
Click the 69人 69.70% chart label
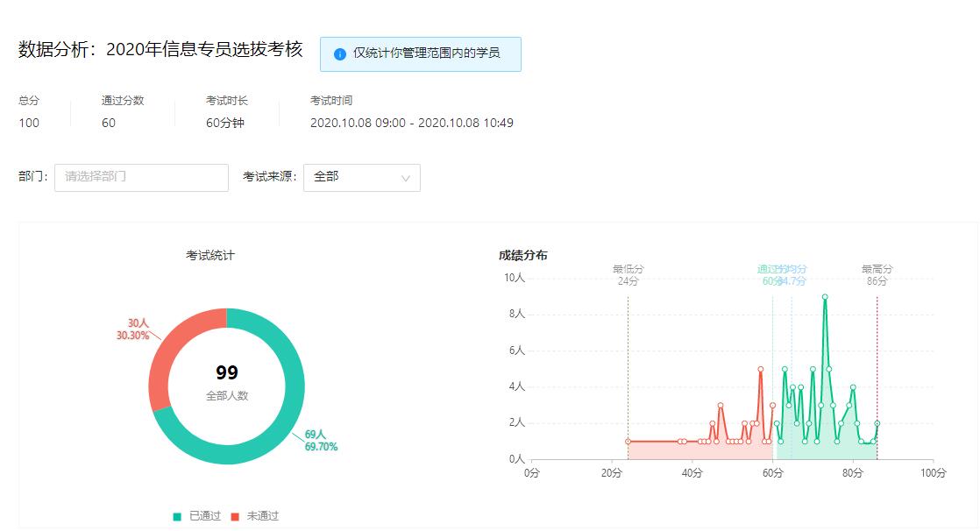point(321,440)
